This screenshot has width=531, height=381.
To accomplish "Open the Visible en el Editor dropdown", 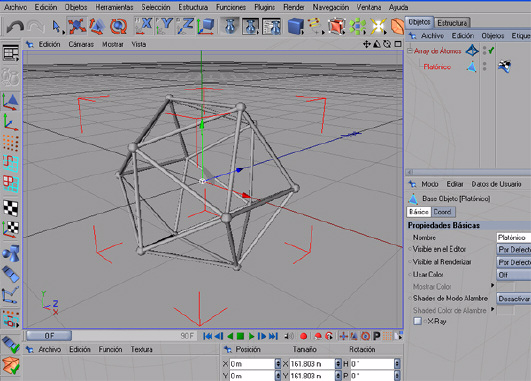I will (x=513, y=249).
